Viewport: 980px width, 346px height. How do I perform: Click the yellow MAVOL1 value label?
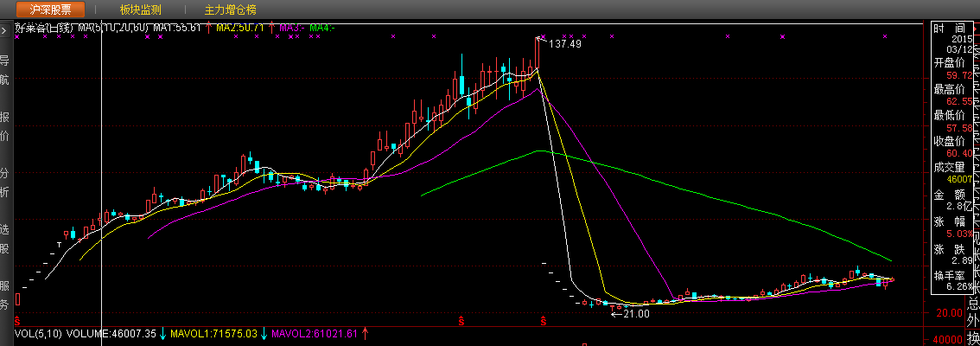216,333
